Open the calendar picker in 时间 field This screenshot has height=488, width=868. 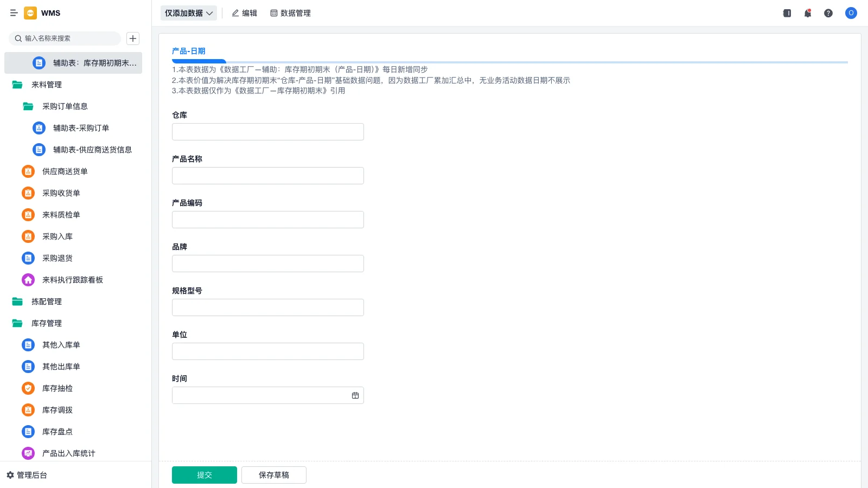point(355,395)
